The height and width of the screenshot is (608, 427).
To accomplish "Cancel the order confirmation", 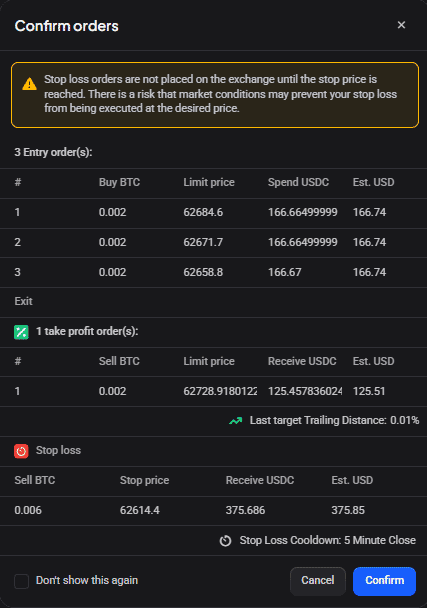I will (318, 581).
